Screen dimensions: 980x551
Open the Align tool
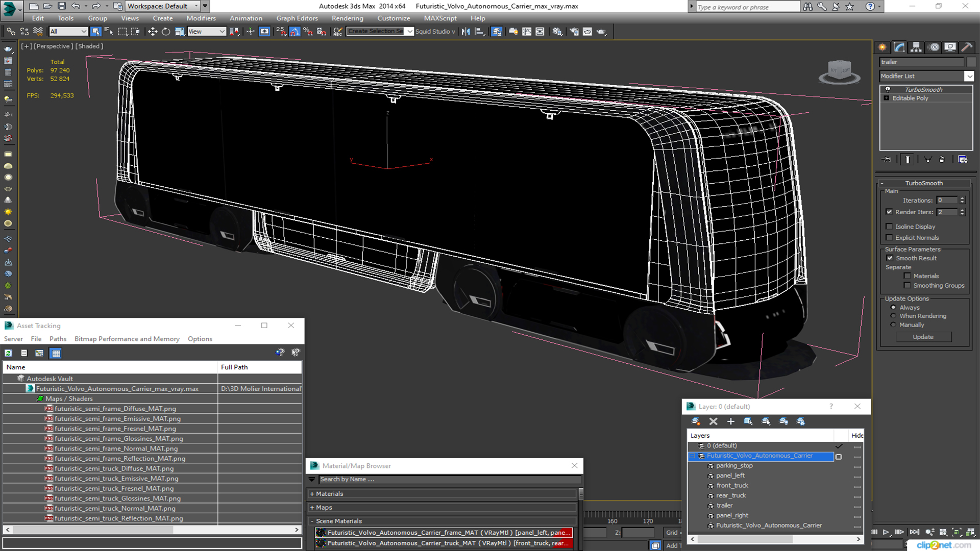point(479,32)
